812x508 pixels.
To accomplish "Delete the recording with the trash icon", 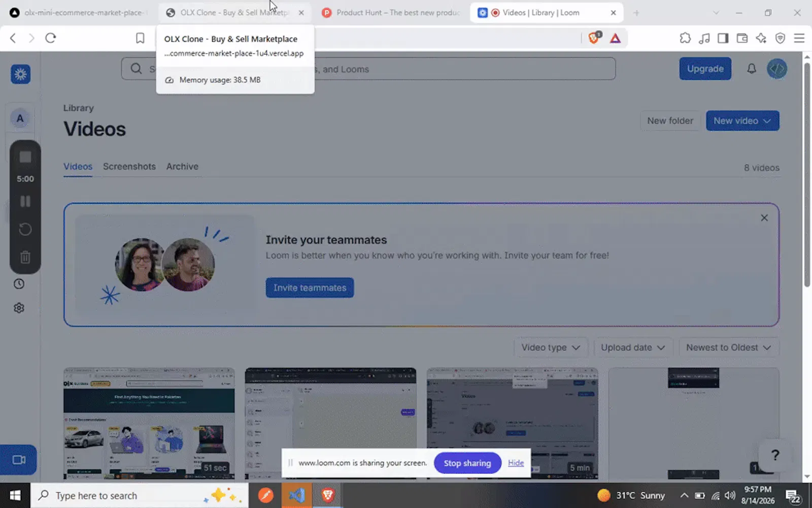I will point(25,257).
